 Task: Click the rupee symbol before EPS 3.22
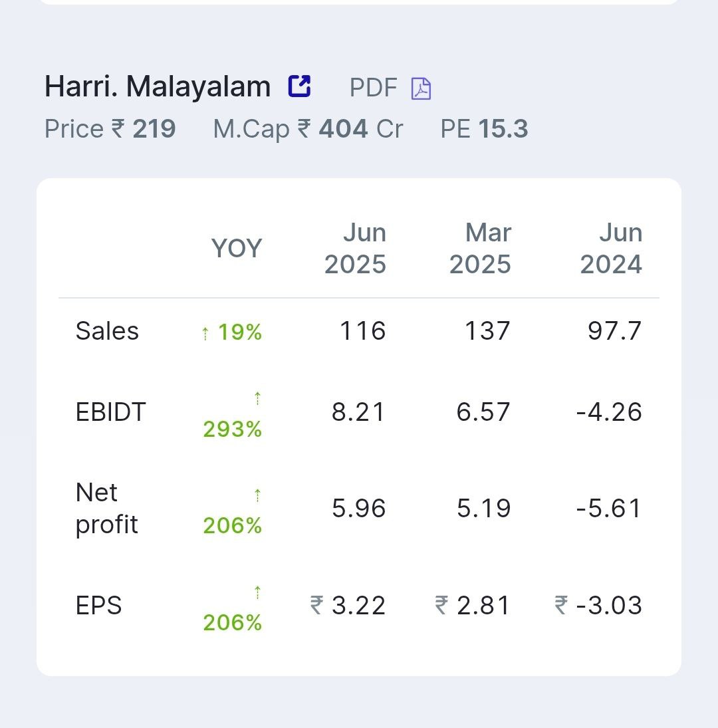(x=316, y=606)
